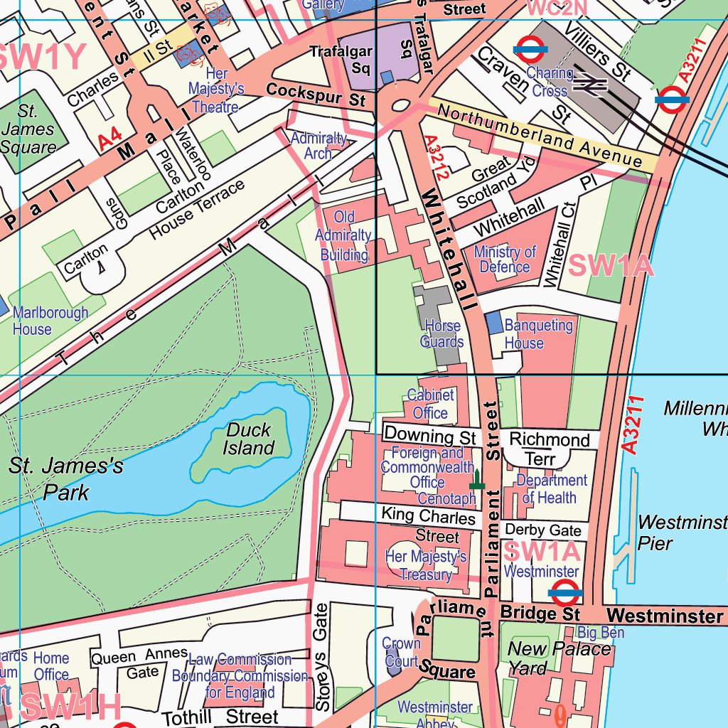Select the blue square marker in Trafalgar Square
728x728 pixels.
point(387,77)
